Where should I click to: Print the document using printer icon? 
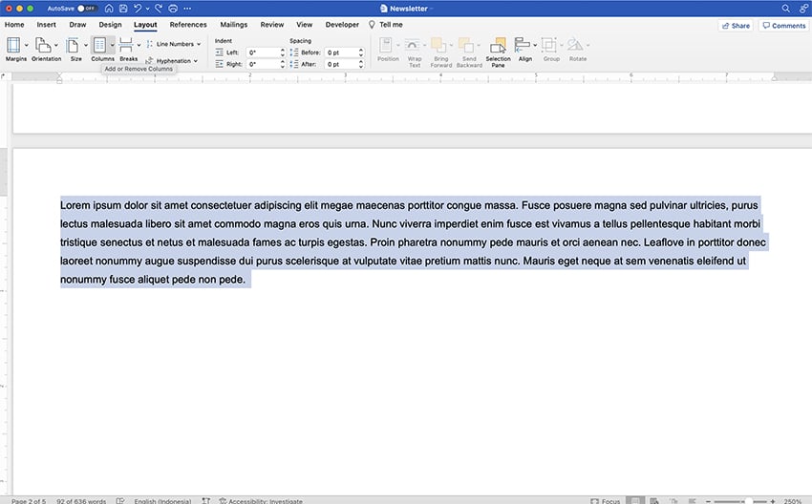pos(173,9)
